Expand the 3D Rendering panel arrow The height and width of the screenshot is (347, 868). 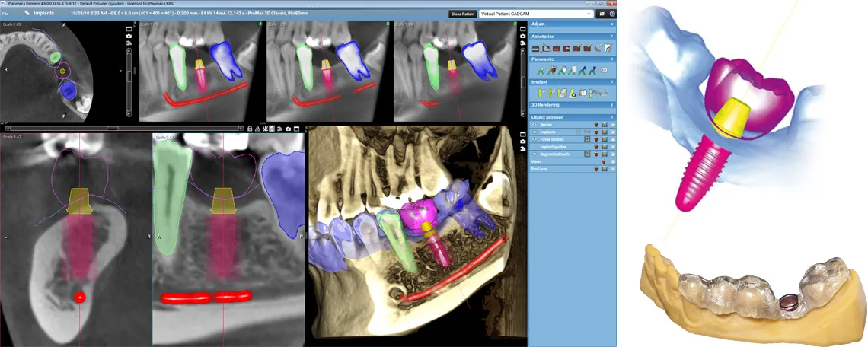(611, 105)
